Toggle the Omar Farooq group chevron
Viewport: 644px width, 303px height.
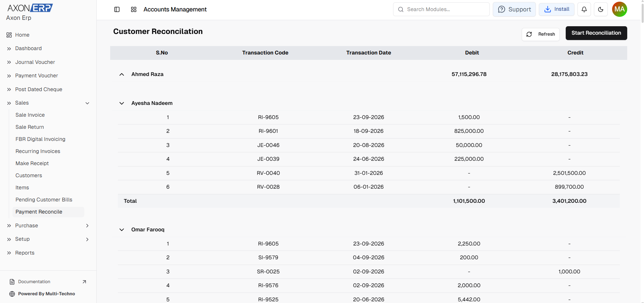122,230
